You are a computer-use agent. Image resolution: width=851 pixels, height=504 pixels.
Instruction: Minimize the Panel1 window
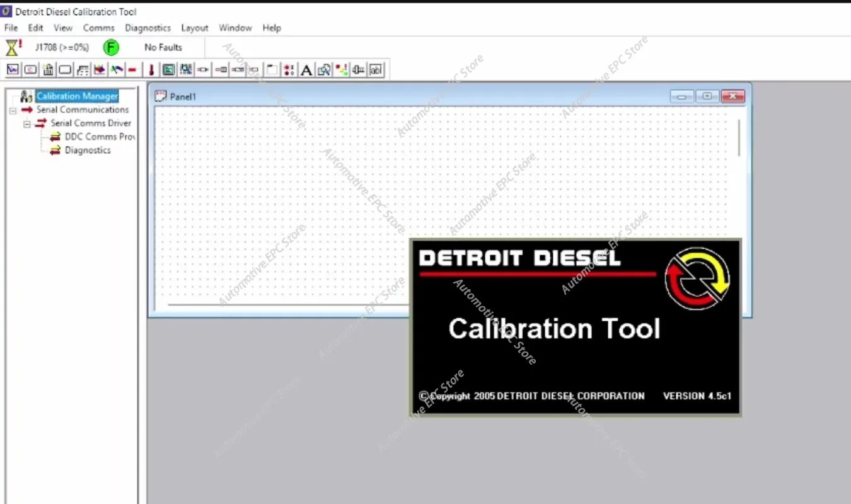(x=682, y=96)
